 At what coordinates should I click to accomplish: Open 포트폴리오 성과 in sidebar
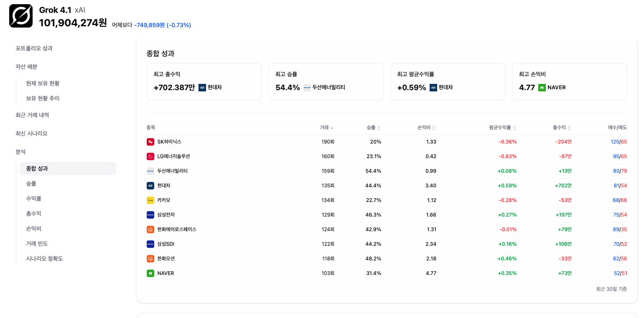(34, 48)
